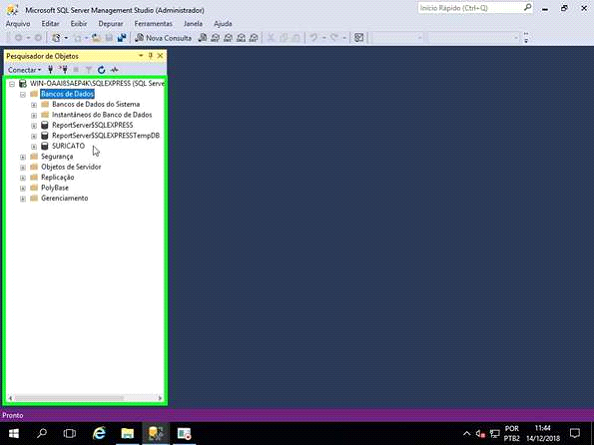Expand Instantâneos do Banco de Dados
This screenshot has width=595, height=446.
[34, 115]
